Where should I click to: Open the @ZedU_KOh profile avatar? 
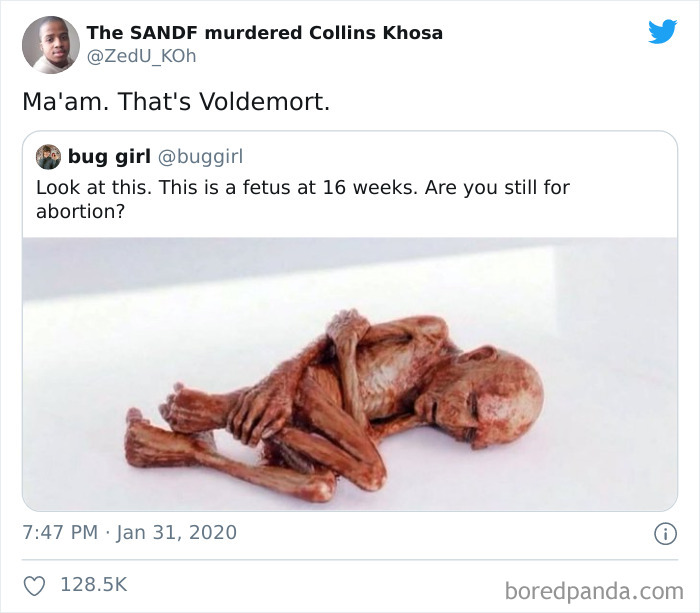pos(51,45)
